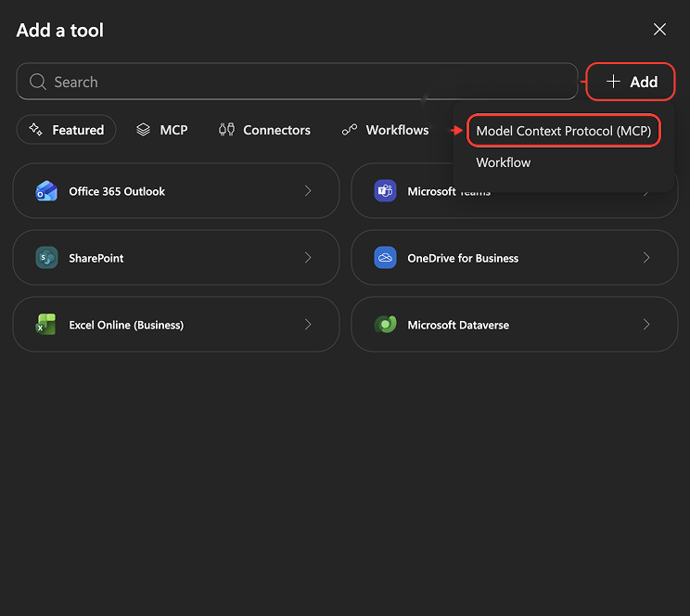Select the Microsoft Dataverse label

(458, 325)
